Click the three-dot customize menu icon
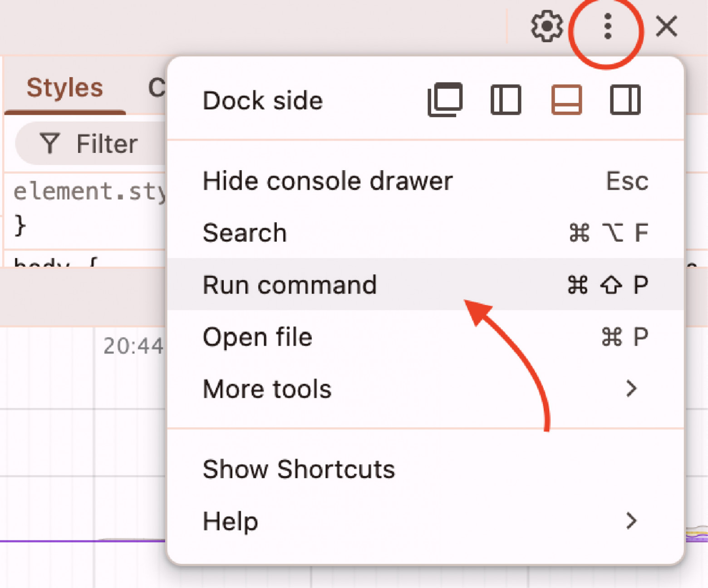This screenshot has height=588, width=708. [x=607, y=26]
